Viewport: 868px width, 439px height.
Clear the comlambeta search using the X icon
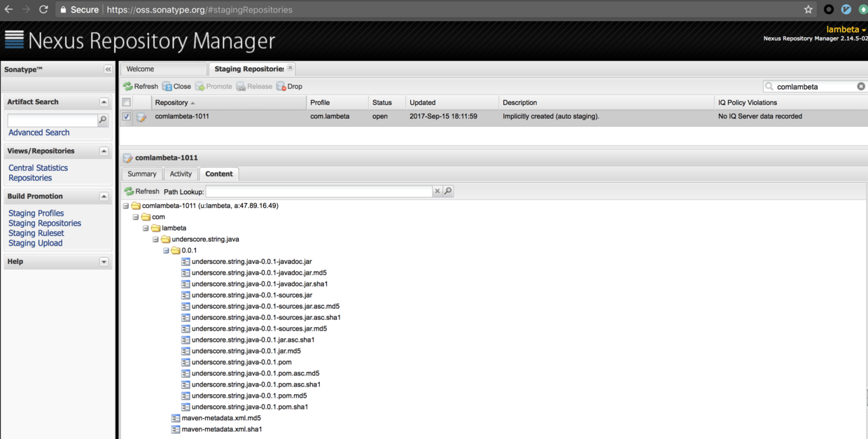[860, 86]
